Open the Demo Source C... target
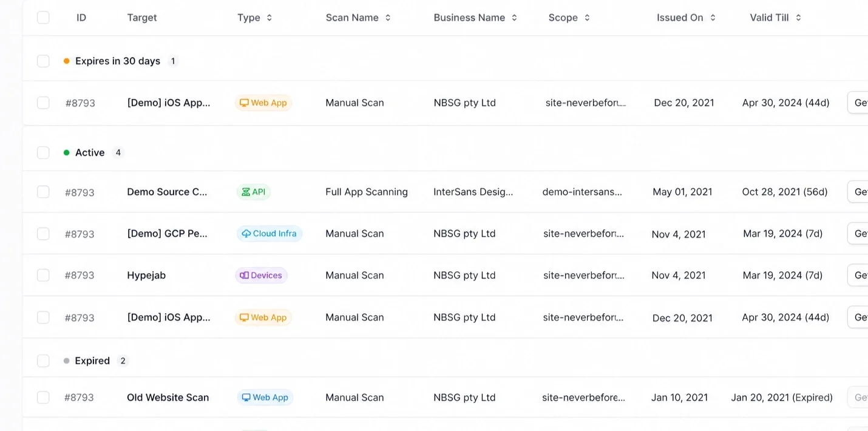 click(x=167, y=192)
